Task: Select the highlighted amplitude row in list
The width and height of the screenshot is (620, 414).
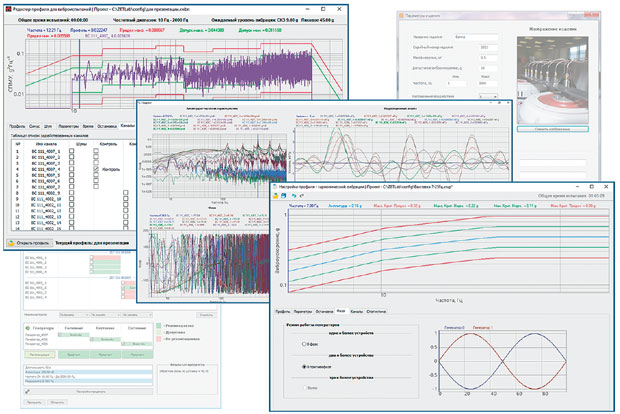Action: (x=88, y=372)
